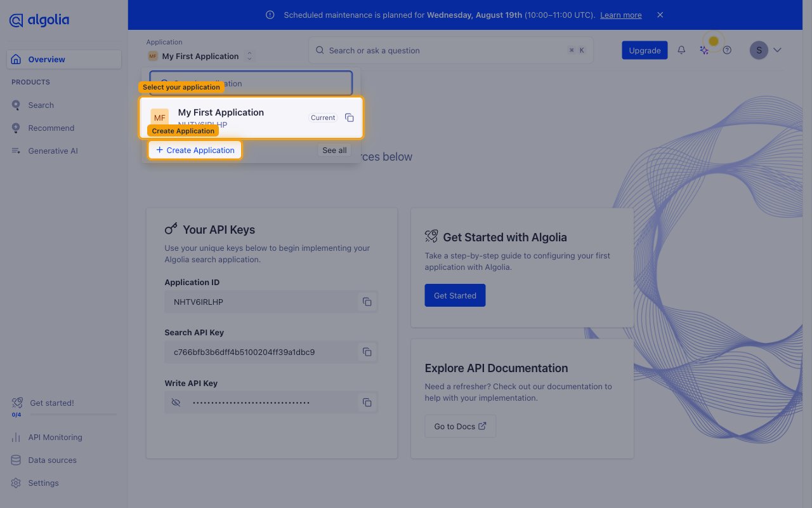Click the Upgrade button
The width and height of the screenshot is (812, 508).
click(645, 50)
